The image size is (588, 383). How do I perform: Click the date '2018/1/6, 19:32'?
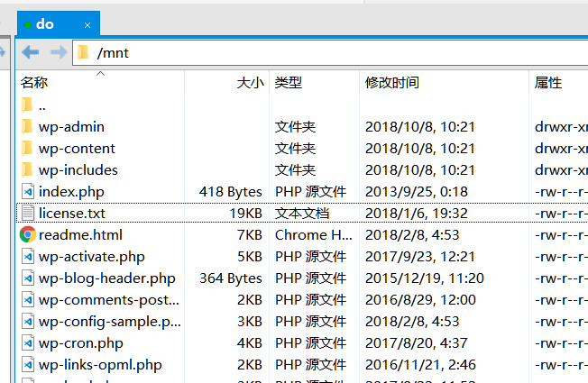pos(417,214)
